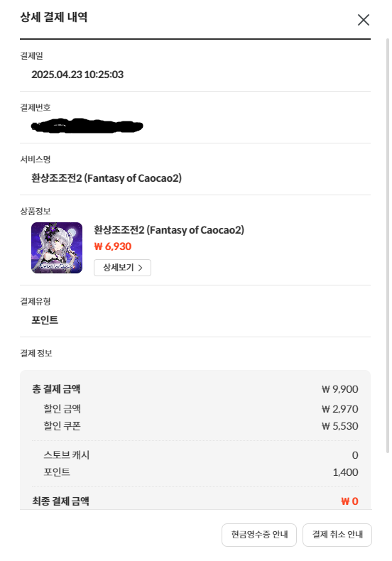
Task: Click the 스토브 캐시 value of 0
Action: [x=355, y=455]
